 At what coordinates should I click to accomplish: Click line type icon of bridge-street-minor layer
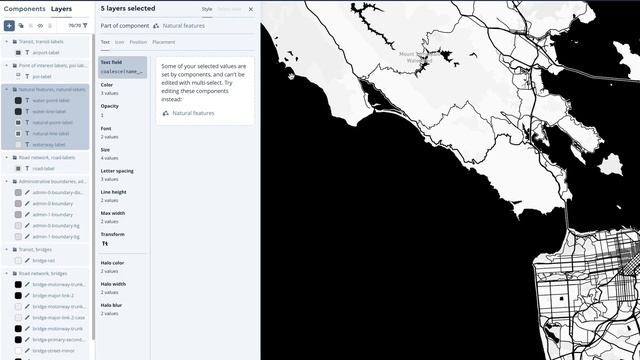tap(27, 351)
